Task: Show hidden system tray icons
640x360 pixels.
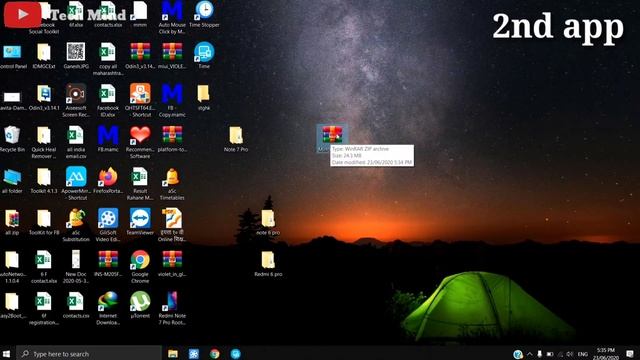Action: point(529,354)
